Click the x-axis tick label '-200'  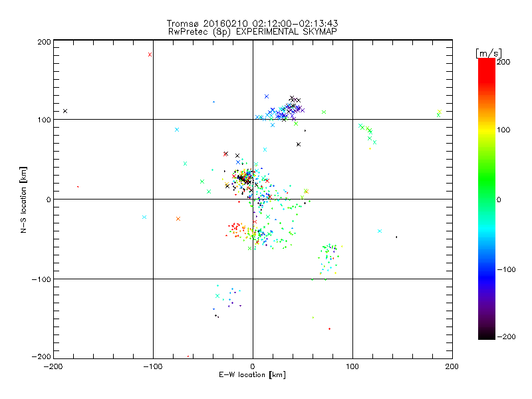click(53, 366)
